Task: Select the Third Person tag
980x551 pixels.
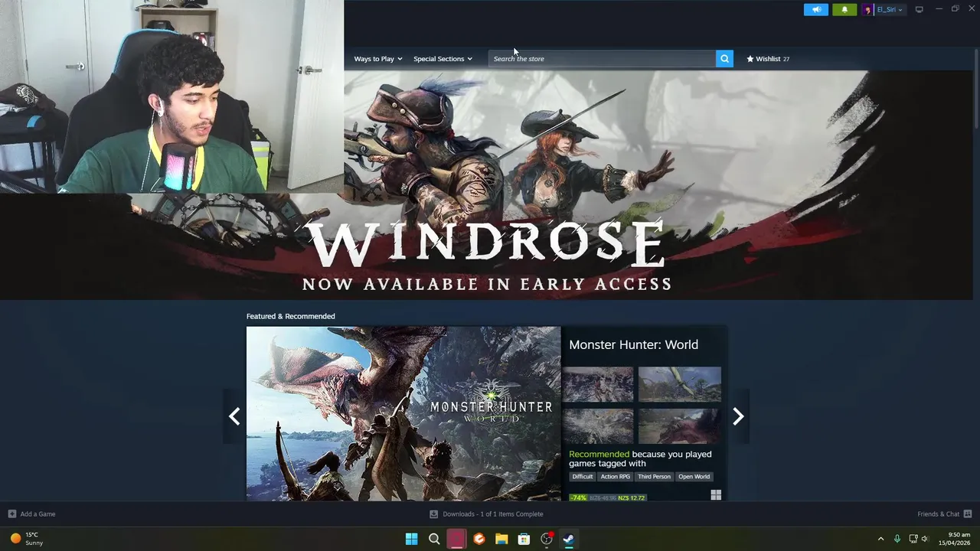Action: [655, 477]
